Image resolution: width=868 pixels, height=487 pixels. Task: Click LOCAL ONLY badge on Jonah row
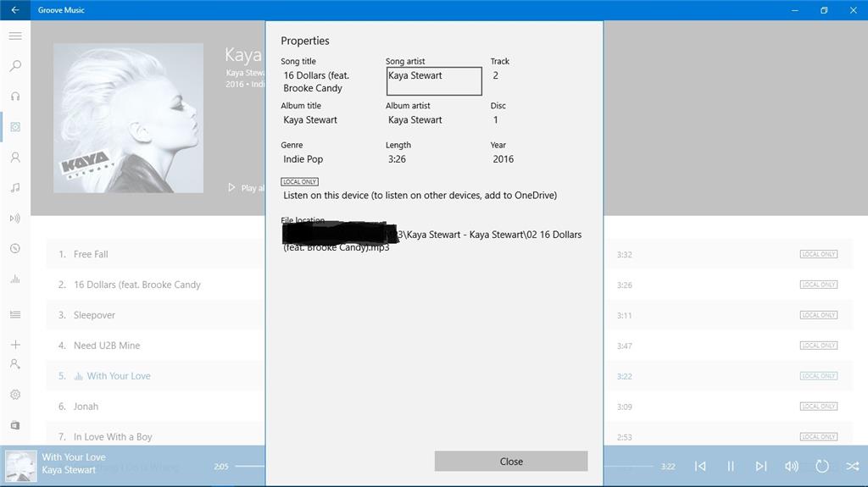[x=819, y=407]
